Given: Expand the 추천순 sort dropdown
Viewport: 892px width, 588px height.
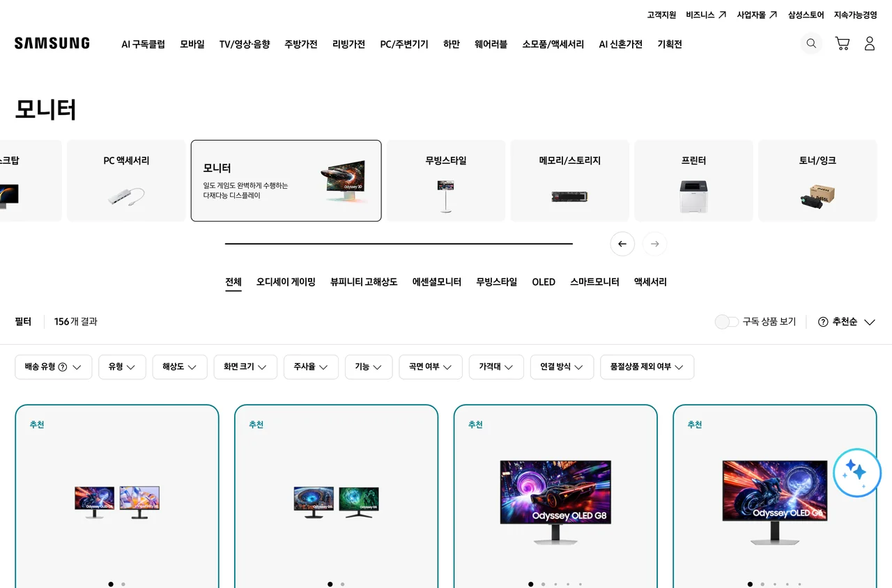Looking at the screenshot, I should [x=854, y=322].
